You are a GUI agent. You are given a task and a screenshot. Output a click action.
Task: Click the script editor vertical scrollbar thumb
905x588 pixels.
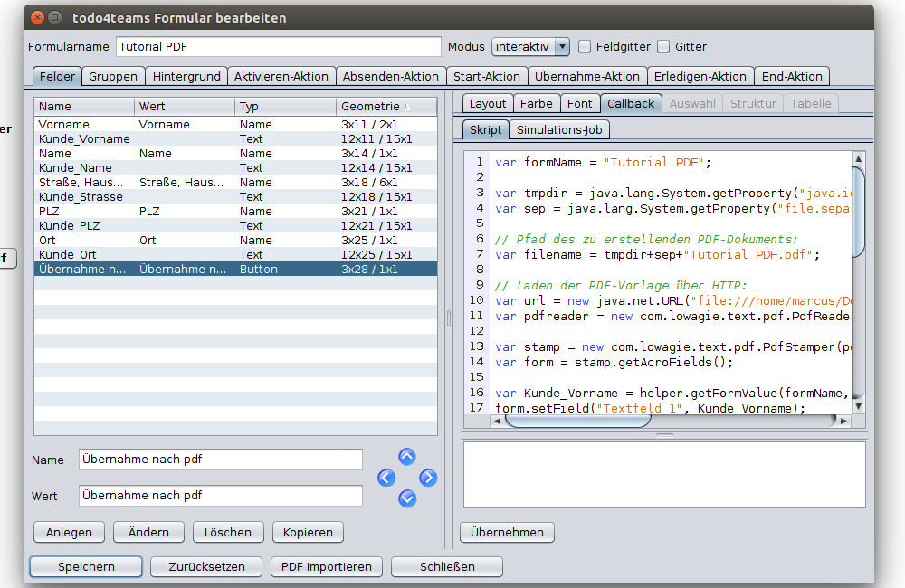click(x=858, y=211)
